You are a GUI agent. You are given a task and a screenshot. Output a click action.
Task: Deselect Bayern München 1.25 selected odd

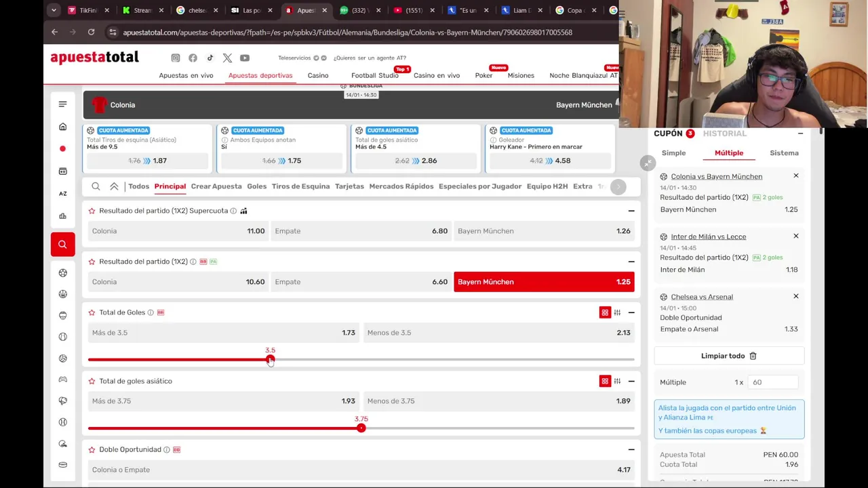(x=544, y=282)
